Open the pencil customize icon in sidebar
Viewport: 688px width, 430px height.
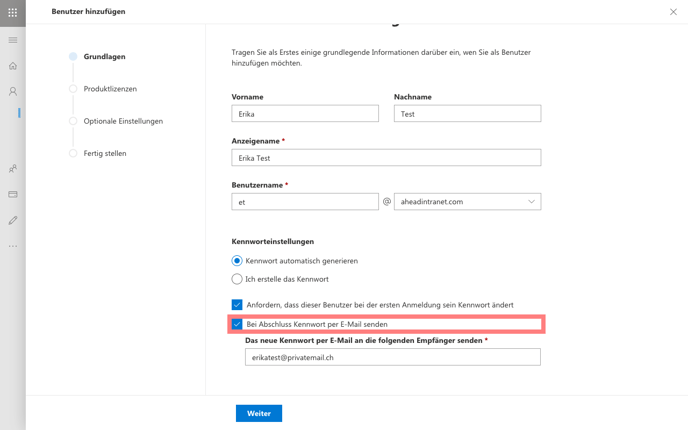[x=13, y=220]
